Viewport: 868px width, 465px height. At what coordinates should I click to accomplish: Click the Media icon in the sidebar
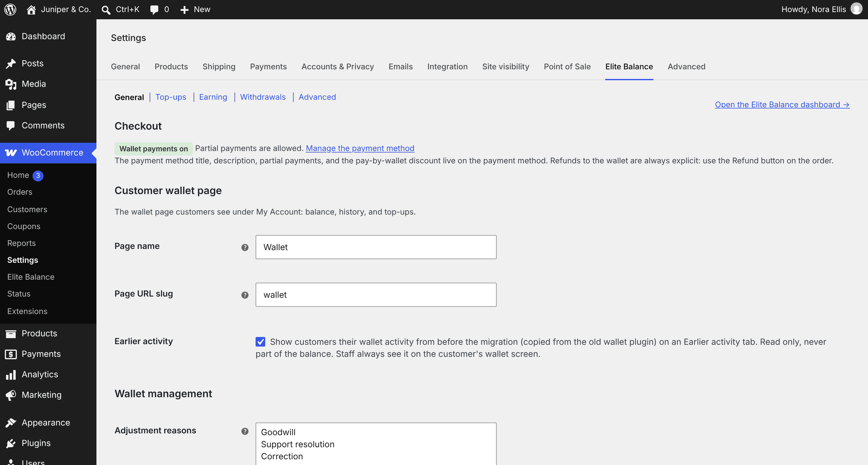(11, 84)
